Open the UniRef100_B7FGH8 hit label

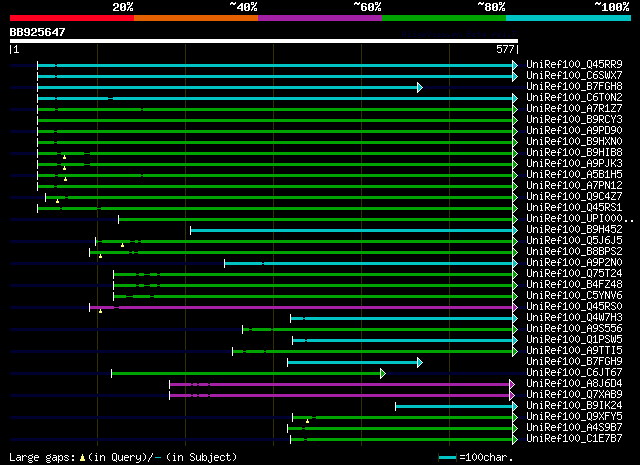[574, 87]
